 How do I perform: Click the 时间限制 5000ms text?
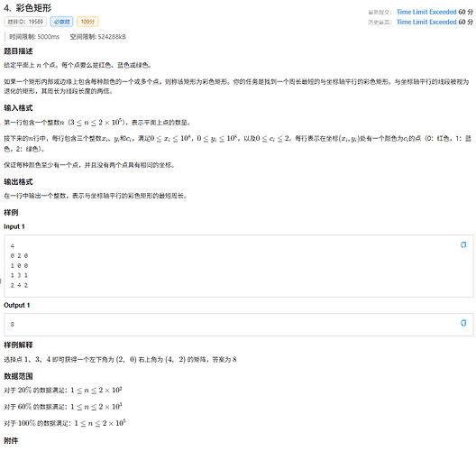pyautogui.click(x=34, y=37)
